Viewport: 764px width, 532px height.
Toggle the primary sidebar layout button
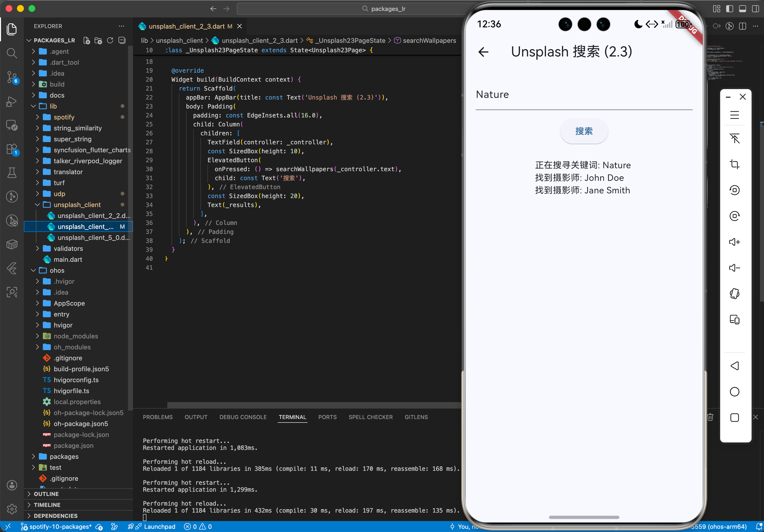(729, 9)
